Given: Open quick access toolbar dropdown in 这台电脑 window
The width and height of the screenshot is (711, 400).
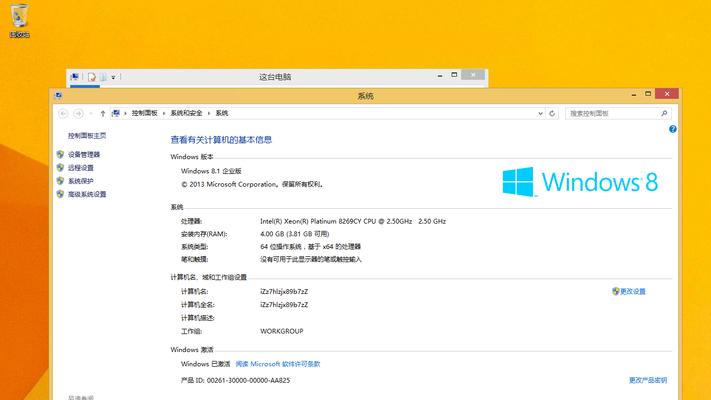Looking at the screenshot, I should coord(113,78).
